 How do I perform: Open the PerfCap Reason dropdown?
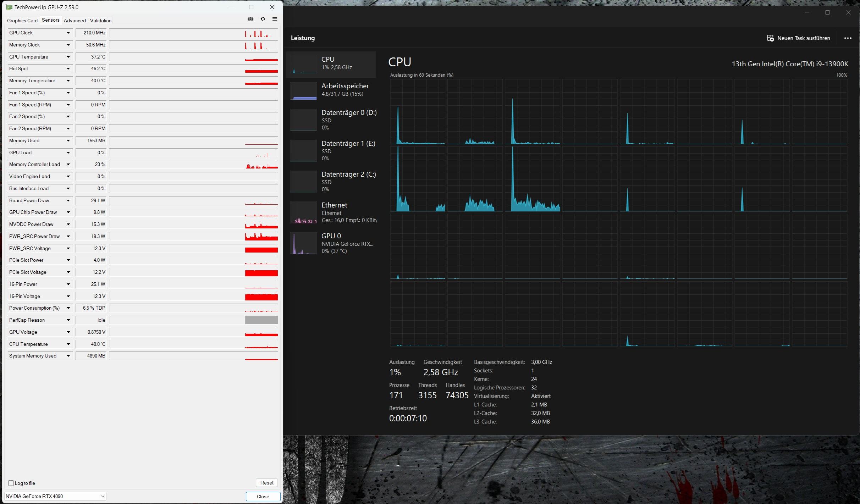[x=68, y=320]
